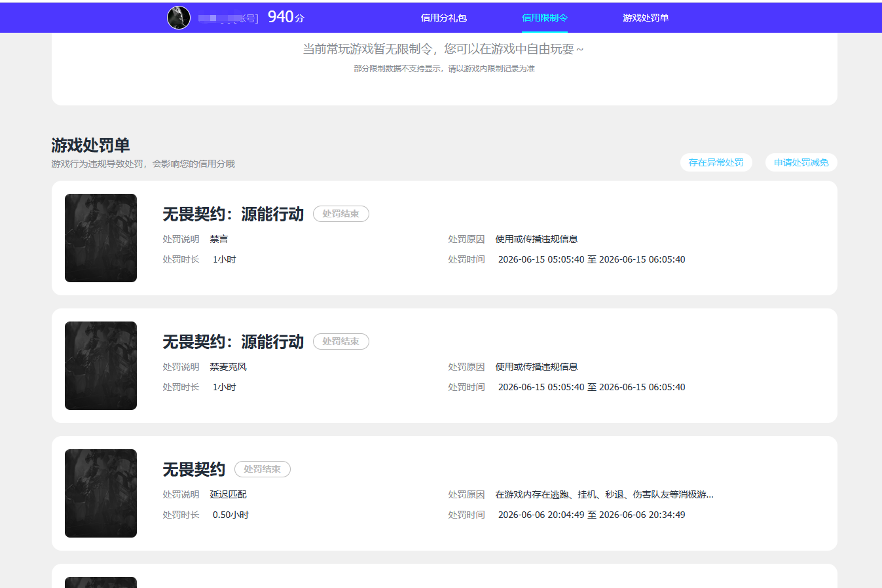Select the title of the 禁麦克风 penalty card
Image resolution: width=882 pixels, height=588 pixels.
[x=233, y=342]
